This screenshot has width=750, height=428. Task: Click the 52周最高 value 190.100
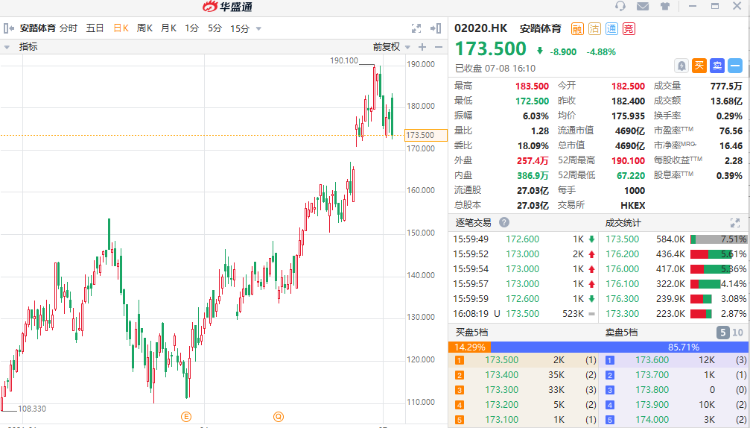coord(628,161)
